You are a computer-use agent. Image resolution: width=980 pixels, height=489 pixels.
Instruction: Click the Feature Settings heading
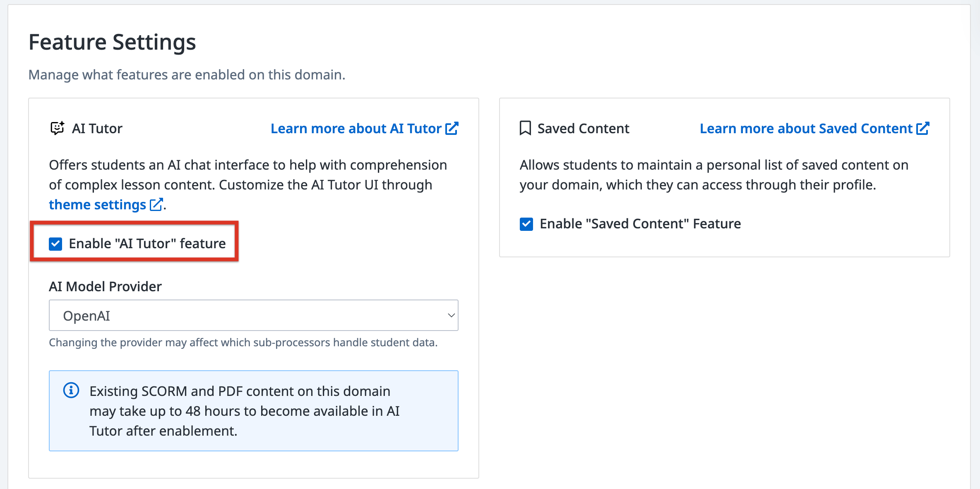point(112,42)
